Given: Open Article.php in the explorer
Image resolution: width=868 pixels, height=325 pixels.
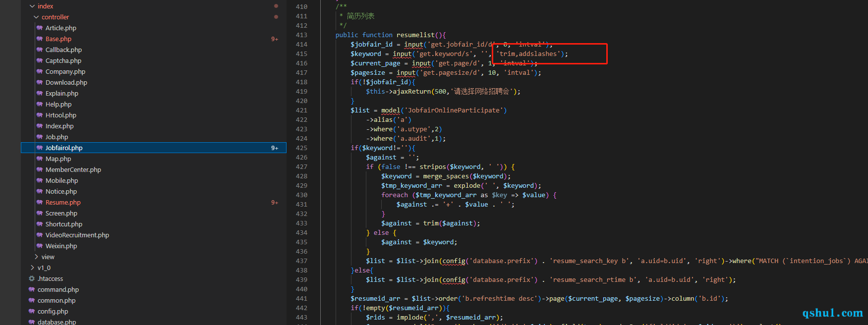Looking at the screenshot, I should (61, 28).
